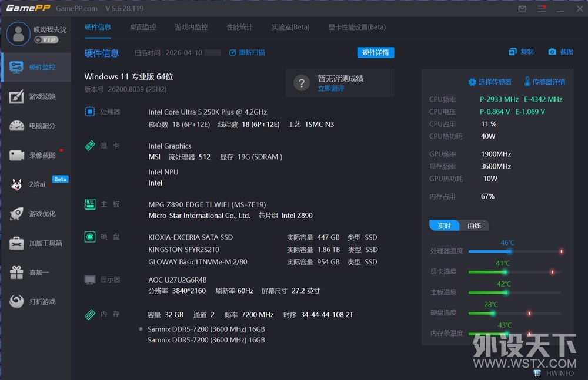Switch to 游戏内监控 tab
588x380 pixels.
coord(191,27)
